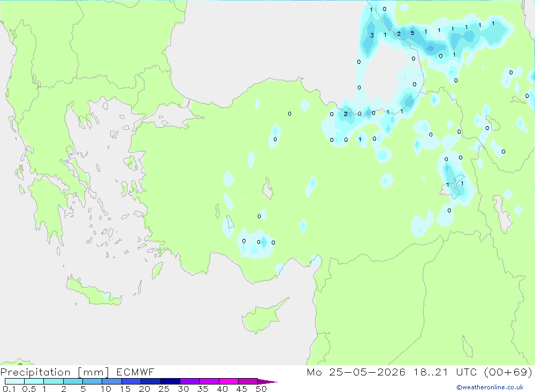Click the '15' legend scale label

click(125, 389)
